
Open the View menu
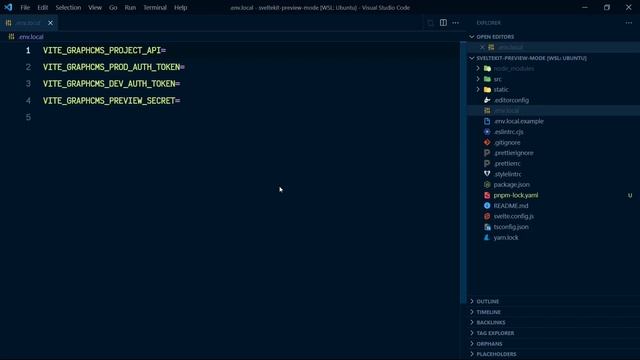95,7
